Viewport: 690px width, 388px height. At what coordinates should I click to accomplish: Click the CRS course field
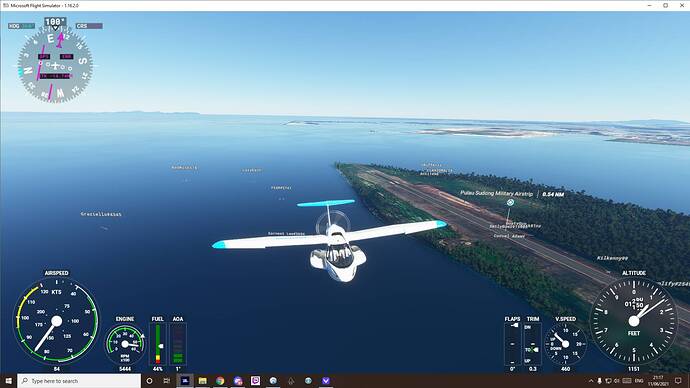pos(89,26)
